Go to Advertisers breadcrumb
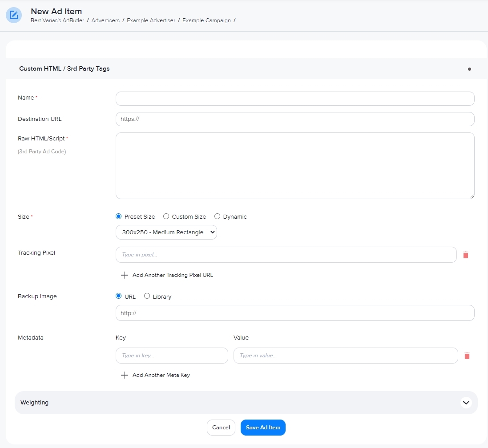 105,20
